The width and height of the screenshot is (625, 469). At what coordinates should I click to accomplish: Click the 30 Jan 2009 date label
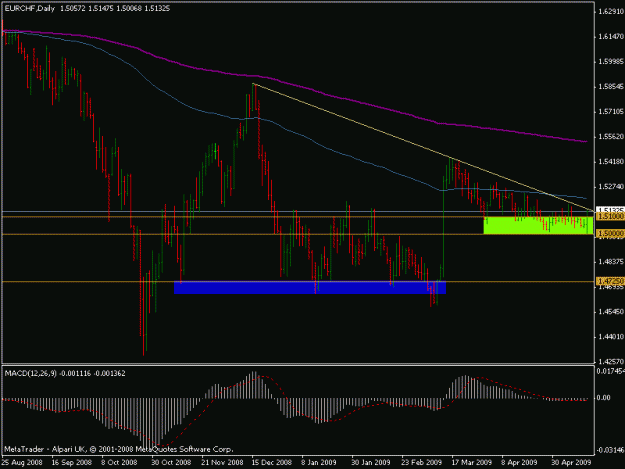(x=370, y=463)
